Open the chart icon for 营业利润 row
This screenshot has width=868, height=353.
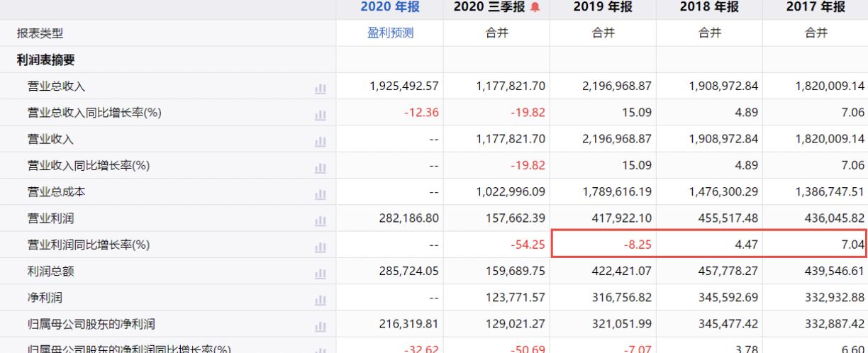[320, 219]
